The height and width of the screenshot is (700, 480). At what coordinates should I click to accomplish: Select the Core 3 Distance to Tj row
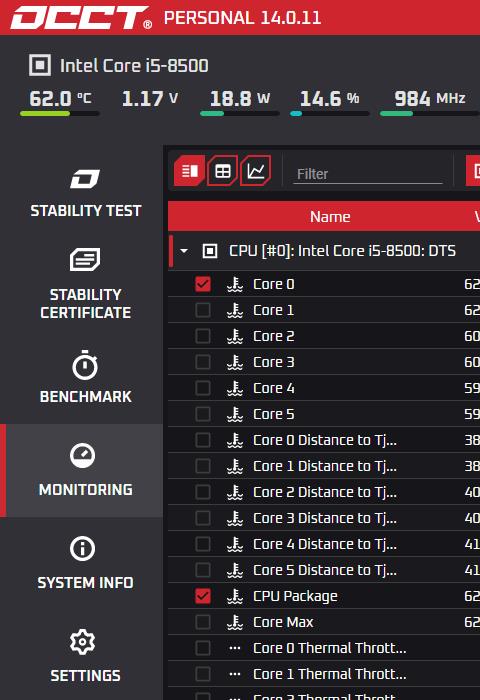(x=324, y=518)
